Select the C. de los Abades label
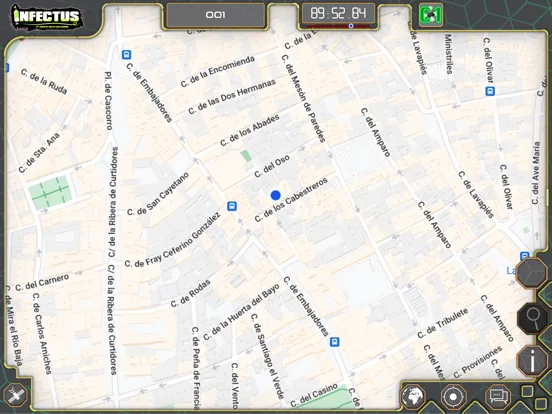 250,130
